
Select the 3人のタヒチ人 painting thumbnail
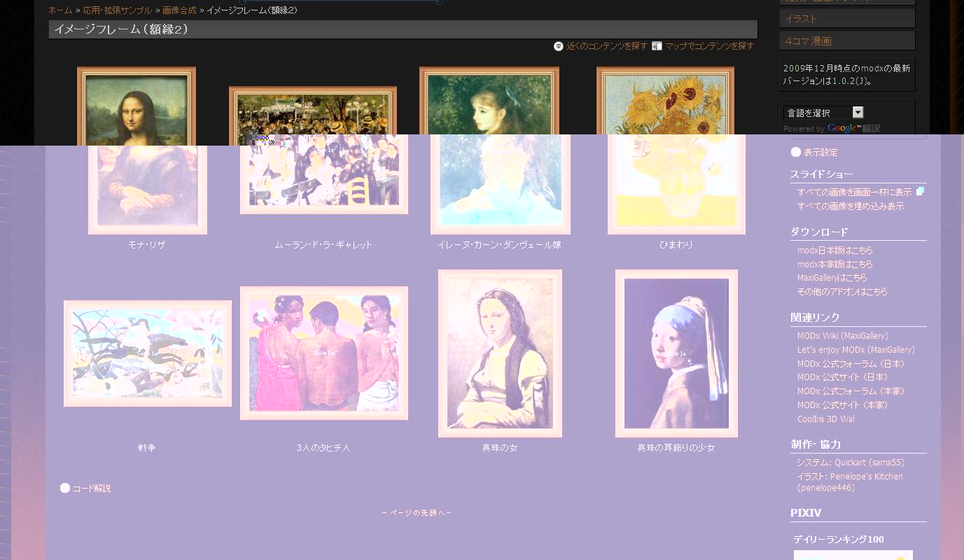tap(323, 353)
